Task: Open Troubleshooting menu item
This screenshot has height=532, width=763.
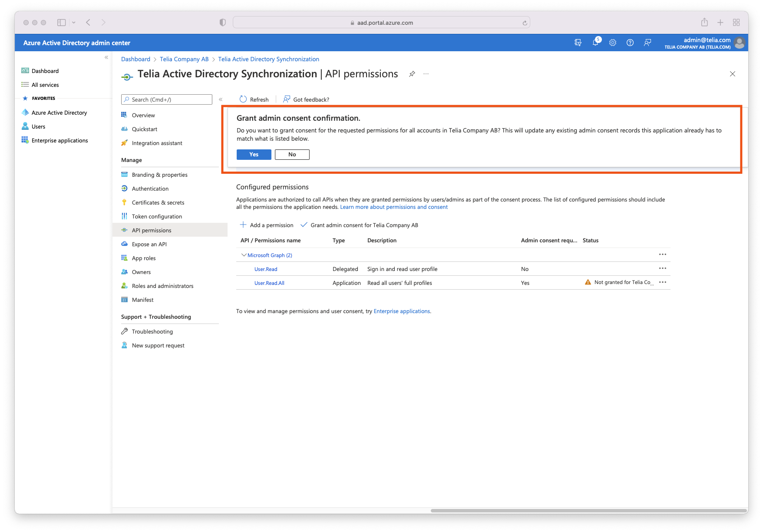Action: 152,331
